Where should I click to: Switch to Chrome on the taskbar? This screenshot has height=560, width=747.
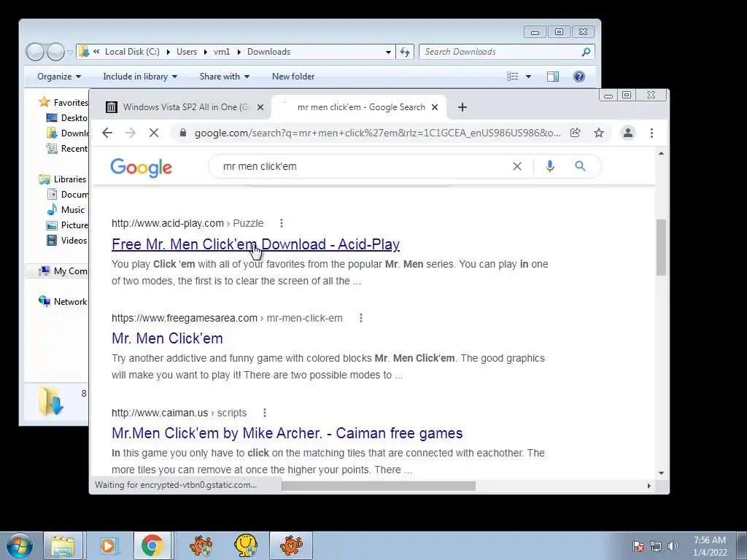click(152, 545)
